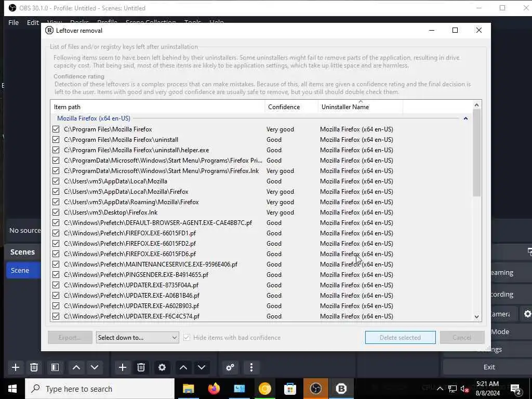
Task: Uncheck PINGSENDER.EXE-B4914655.pf checkbox
Action: [x=56, y=275]
